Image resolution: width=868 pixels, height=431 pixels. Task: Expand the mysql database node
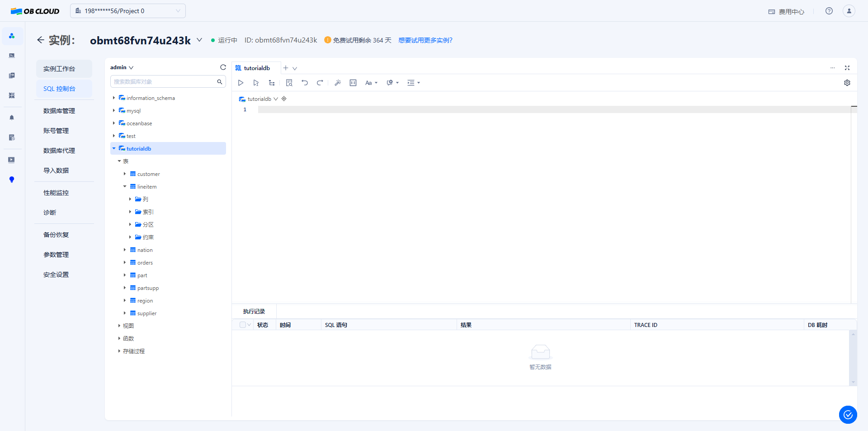pyautogui.click(x=114, y=110)
